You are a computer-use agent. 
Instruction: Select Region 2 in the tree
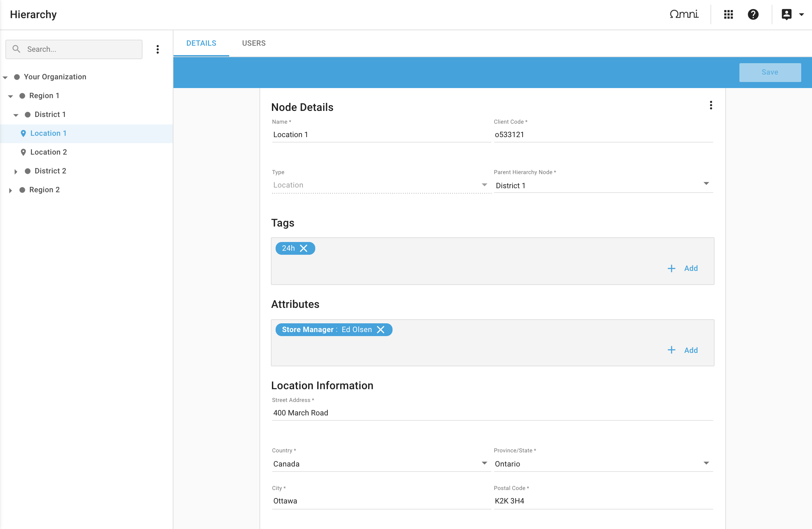45,190
